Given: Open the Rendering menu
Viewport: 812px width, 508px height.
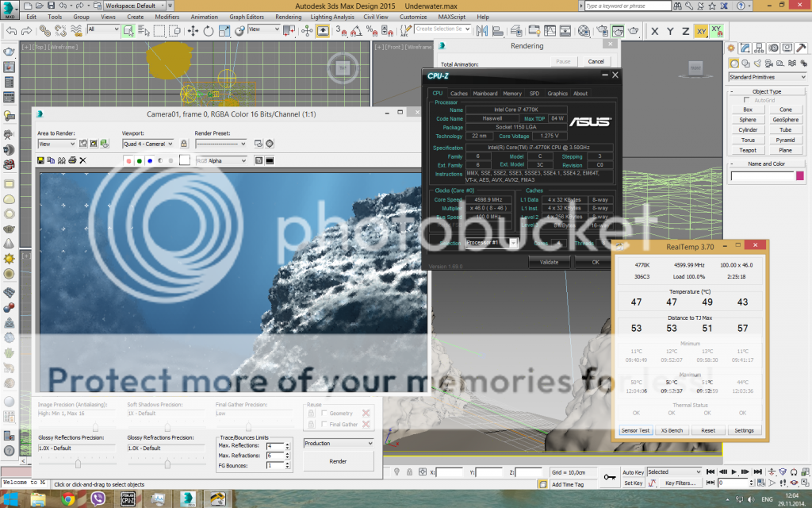Looking at the screenshot, I should tap(288, 17).
